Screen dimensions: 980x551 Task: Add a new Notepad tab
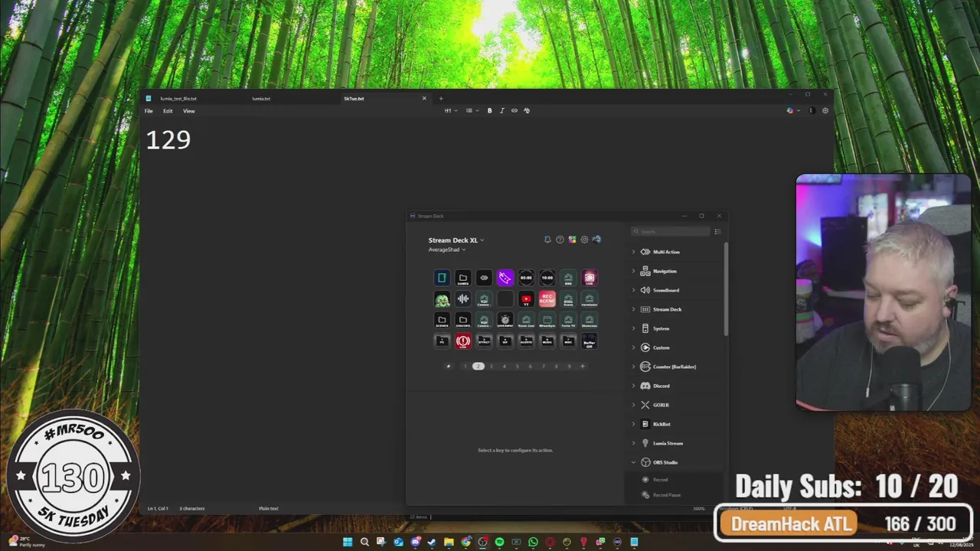click(441, 99)
